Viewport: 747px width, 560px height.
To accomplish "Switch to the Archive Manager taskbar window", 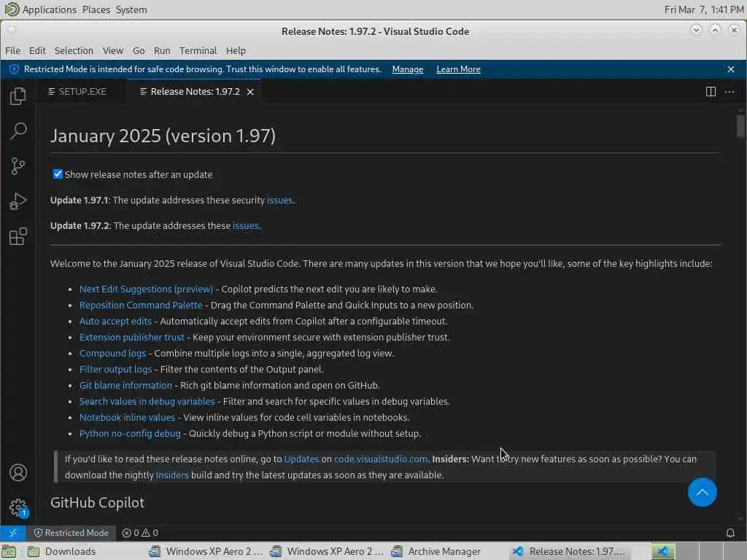I will [x=436, y=551].
